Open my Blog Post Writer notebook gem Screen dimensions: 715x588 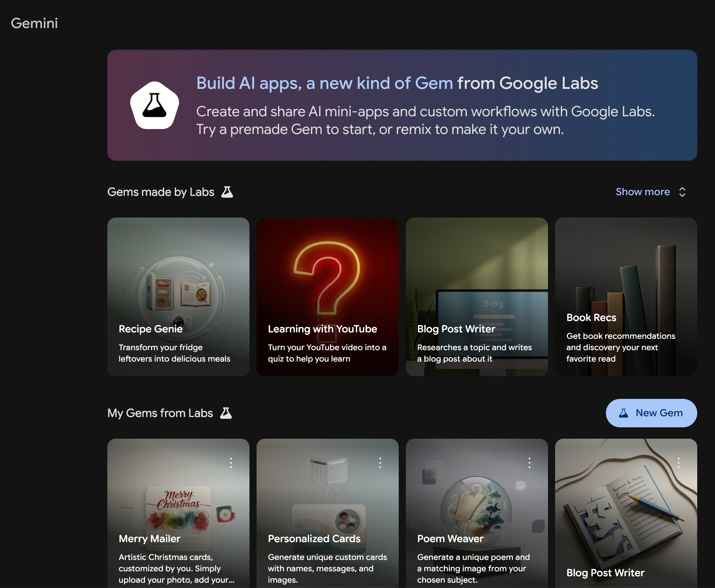[626, 515]
